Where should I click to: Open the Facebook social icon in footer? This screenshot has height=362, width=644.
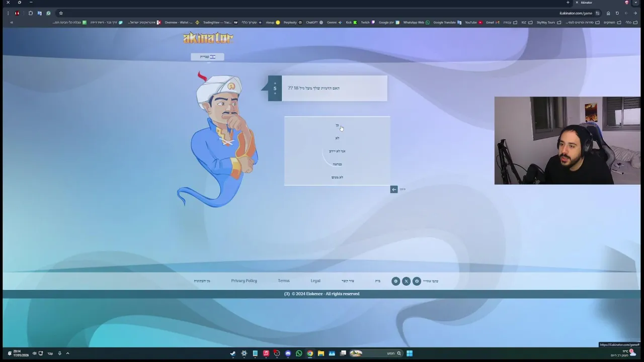coord(417,281)
